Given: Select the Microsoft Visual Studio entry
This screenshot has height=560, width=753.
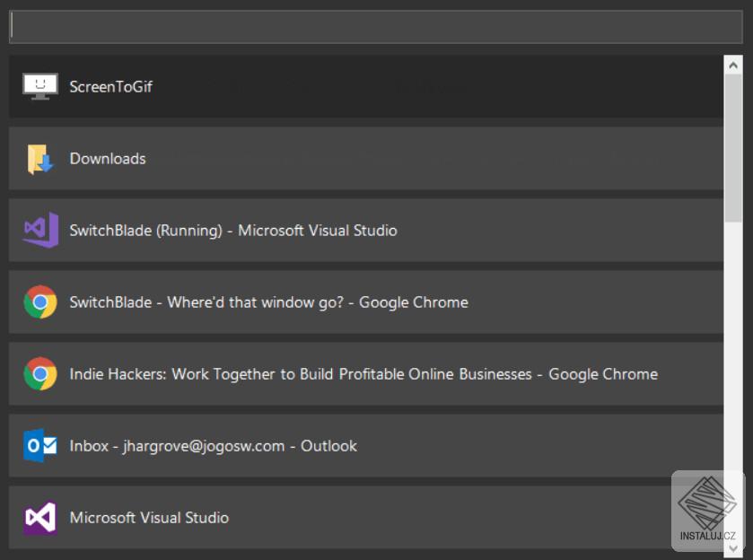Looking at the screenshot, I should 149,518.
